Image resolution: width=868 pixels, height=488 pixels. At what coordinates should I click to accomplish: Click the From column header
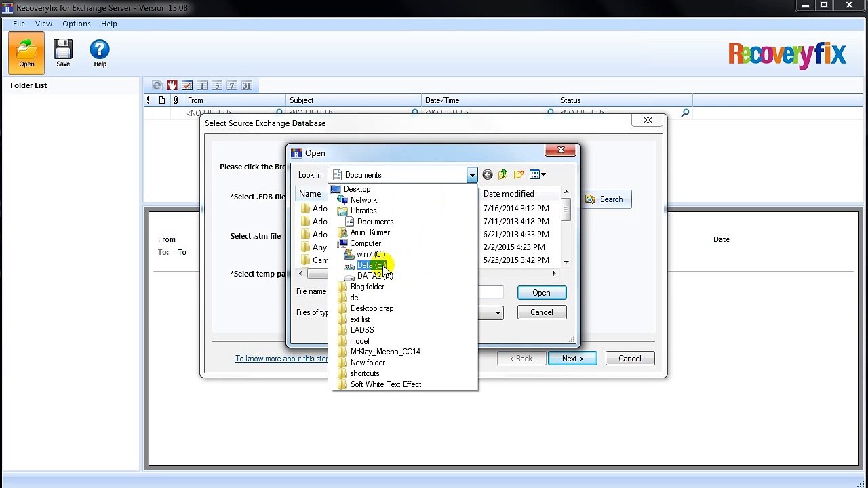click(235, 100)
